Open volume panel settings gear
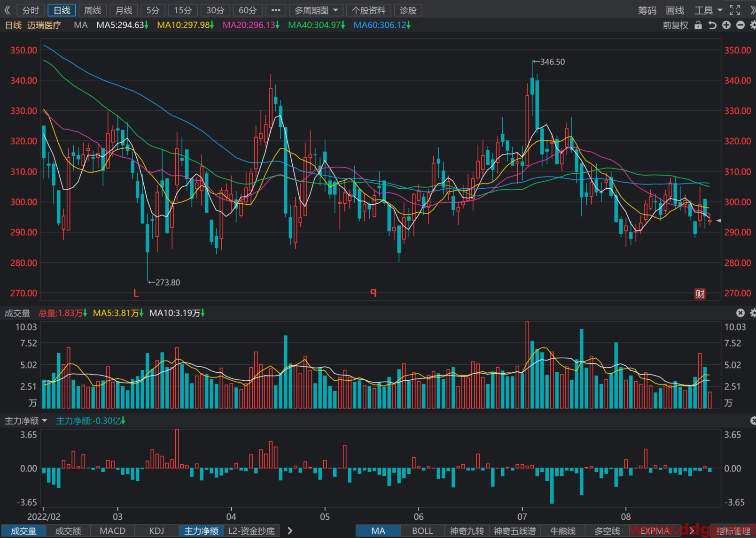756x538 pixels. (x=753, y=313)
